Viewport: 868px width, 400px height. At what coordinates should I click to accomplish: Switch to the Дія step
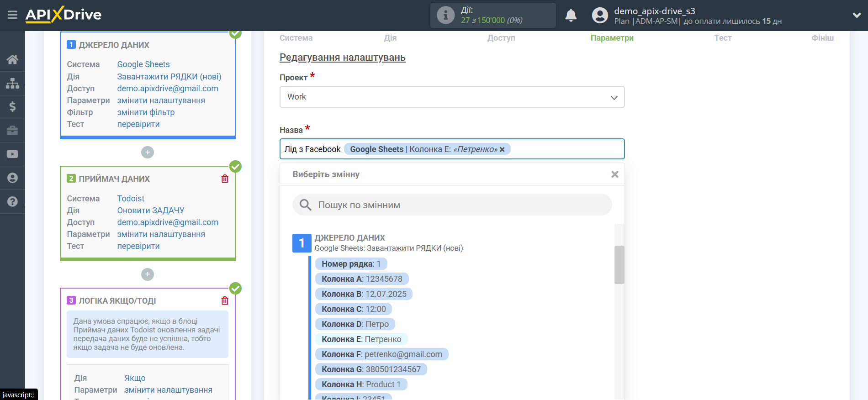390,38
